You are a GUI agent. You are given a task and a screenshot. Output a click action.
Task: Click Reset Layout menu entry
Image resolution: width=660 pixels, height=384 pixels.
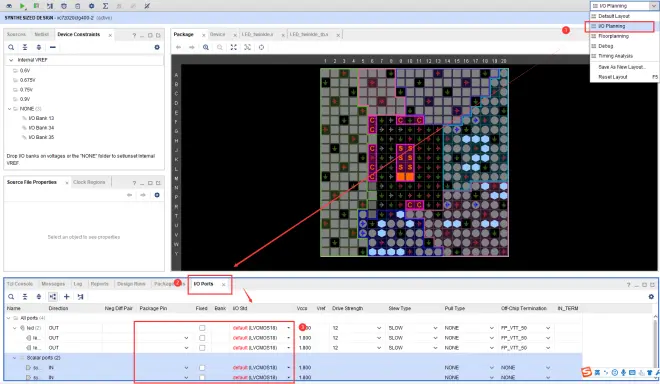click(613, 77)
